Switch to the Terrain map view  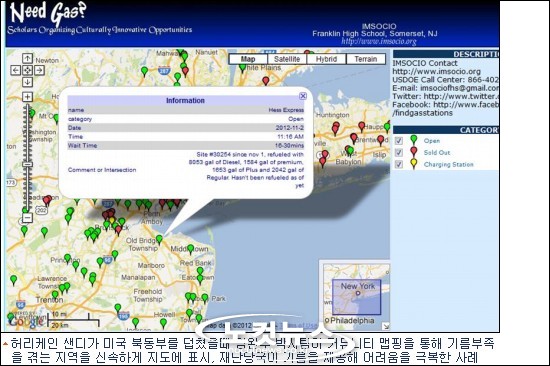click(x=366, y=59)
